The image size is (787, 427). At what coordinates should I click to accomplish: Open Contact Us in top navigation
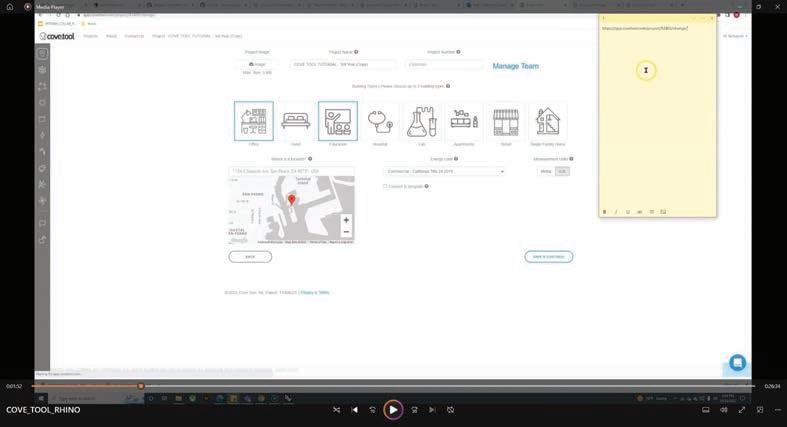(x=134, y=36)
